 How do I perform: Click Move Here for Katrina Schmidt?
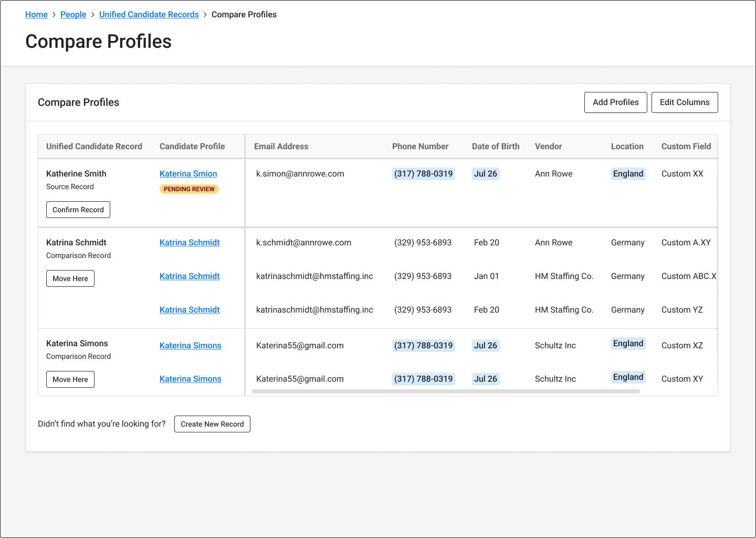pyautogui.click(x=70, y=278)
